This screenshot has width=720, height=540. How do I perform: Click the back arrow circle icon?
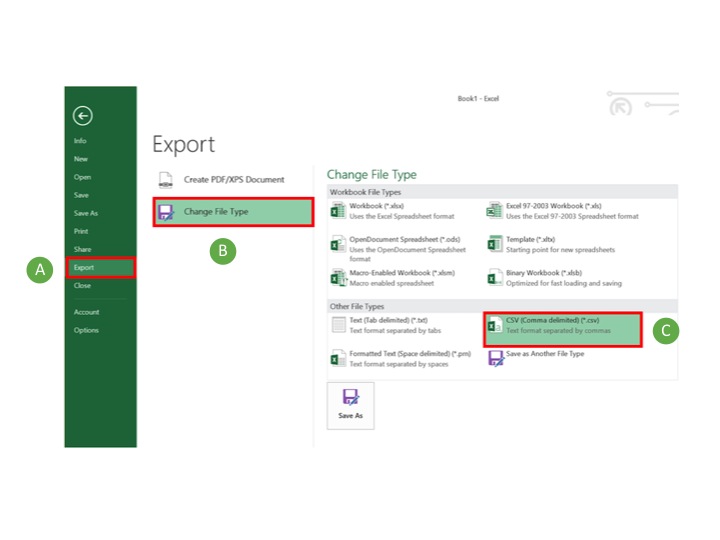pos(83,116)
